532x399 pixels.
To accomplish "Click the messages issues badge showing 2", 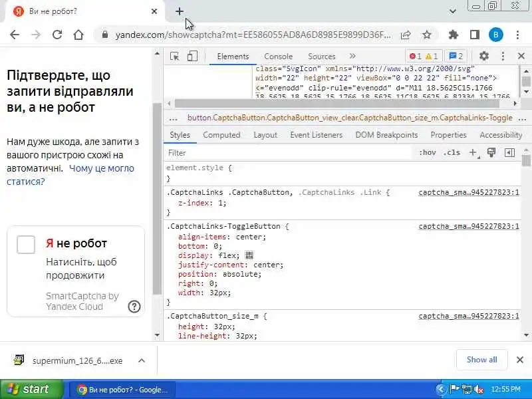I will pyautogui.click(x=456, y=57).
